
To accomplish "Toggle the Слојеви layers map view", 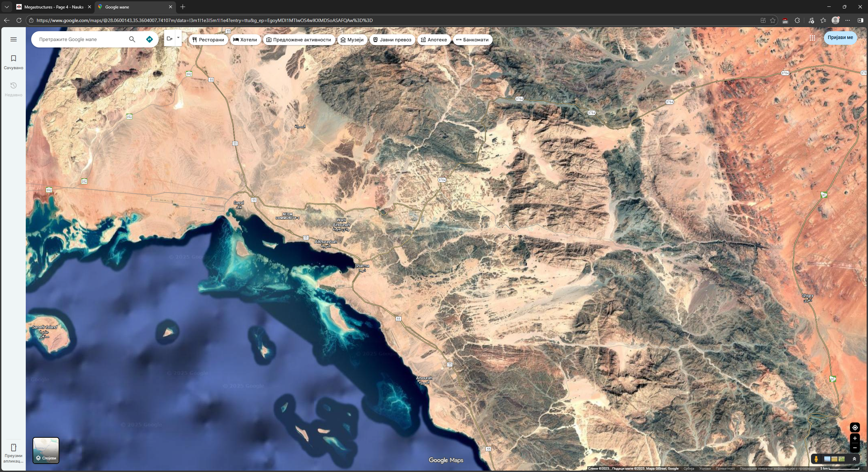I will (46, 450).
